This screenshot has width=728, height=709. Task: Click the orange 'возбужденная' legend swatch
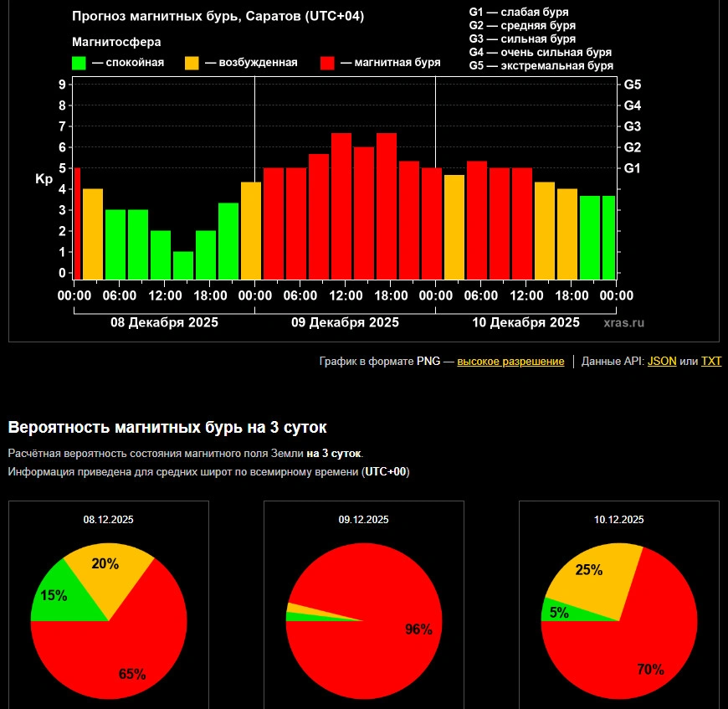pyautogui.click(x=192, y=63)
